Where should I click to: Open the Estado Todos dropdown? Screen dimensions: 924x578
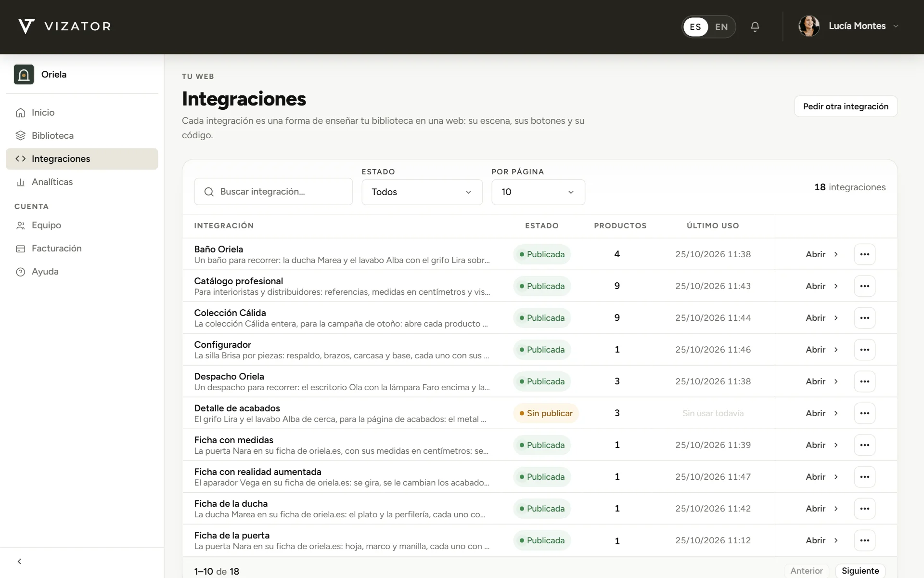click(x=422, y=192)
